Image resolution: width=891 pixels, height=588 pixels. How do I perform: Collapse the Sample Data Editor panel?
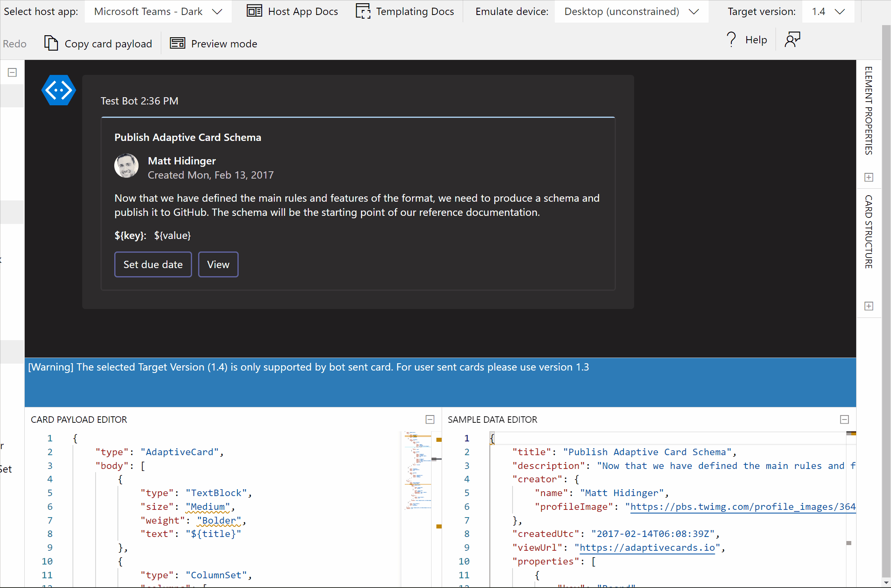(x=844, y=419)
